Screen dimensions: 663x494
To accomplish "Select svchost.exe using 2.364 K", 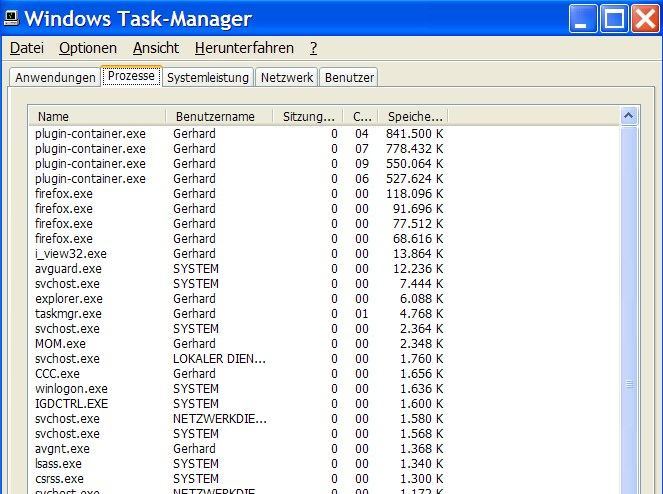I will [x=239, y=329].
